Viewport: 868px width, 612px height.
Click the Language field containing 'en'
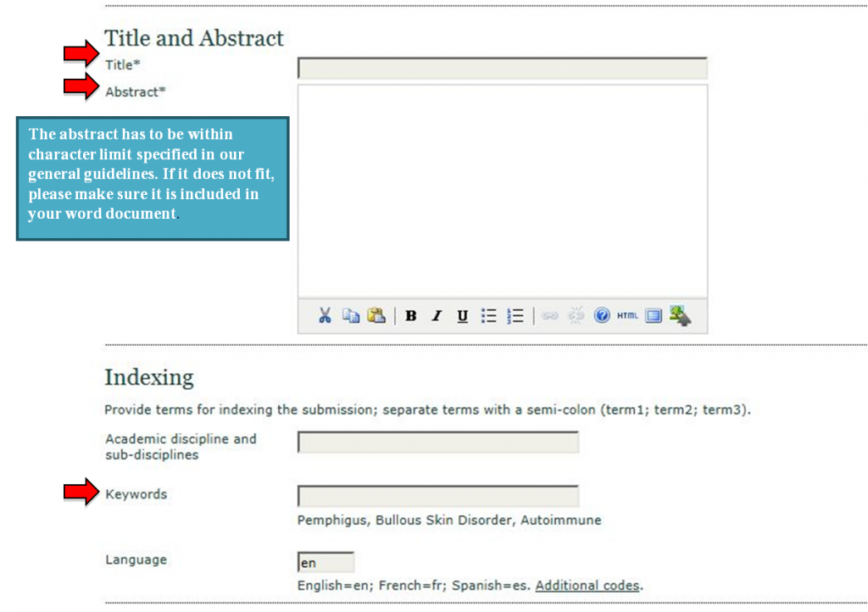click(x=325, y=562)
